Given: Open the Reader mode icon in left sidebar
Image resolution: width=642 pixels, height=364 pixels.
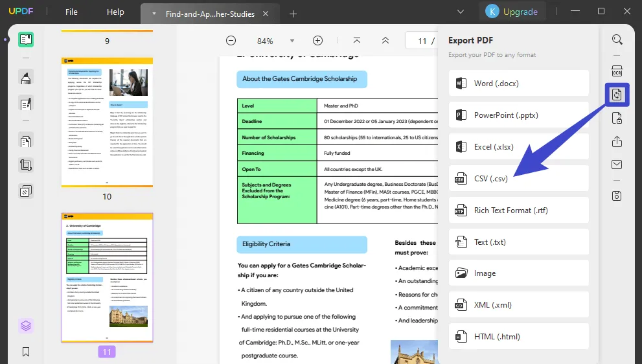Looking at the screenshot, I should click(26, 40).
